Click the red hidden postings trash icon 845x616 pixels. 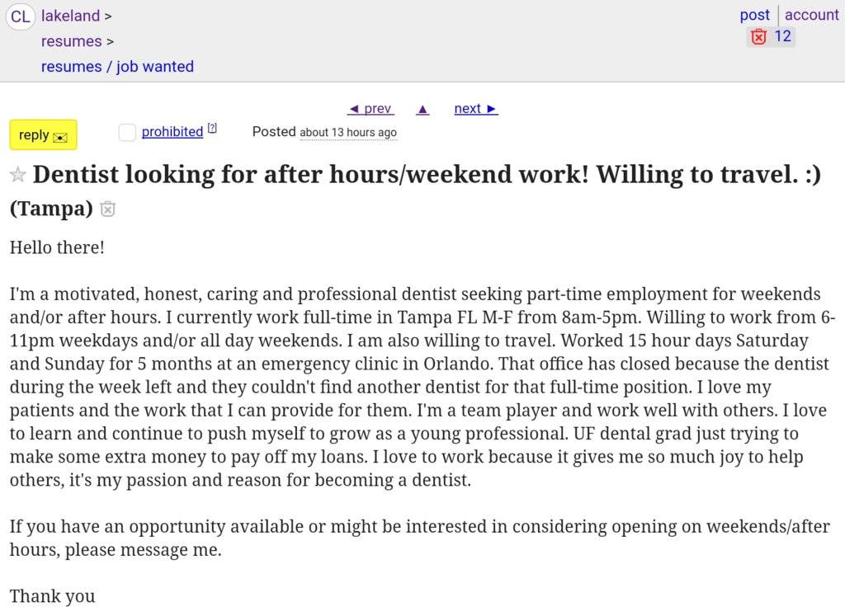758,36
